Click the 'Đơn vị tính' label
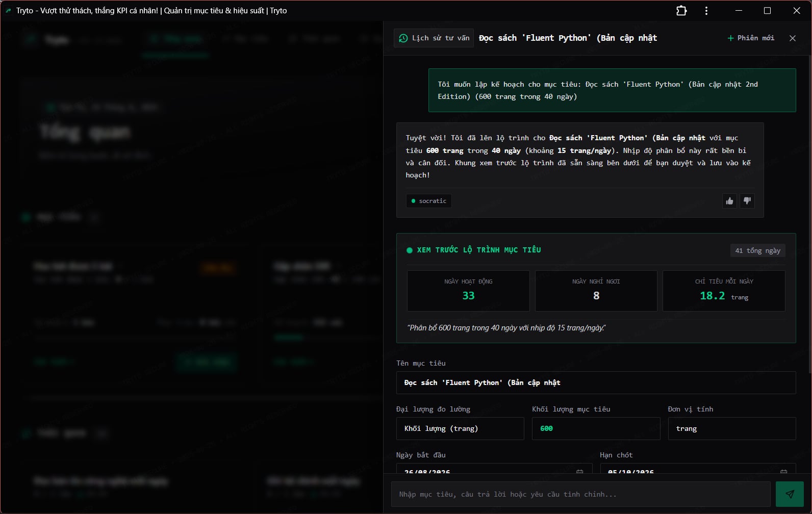Image resolution: width=812 pixels, height=514 pixels. pos(691,409)
